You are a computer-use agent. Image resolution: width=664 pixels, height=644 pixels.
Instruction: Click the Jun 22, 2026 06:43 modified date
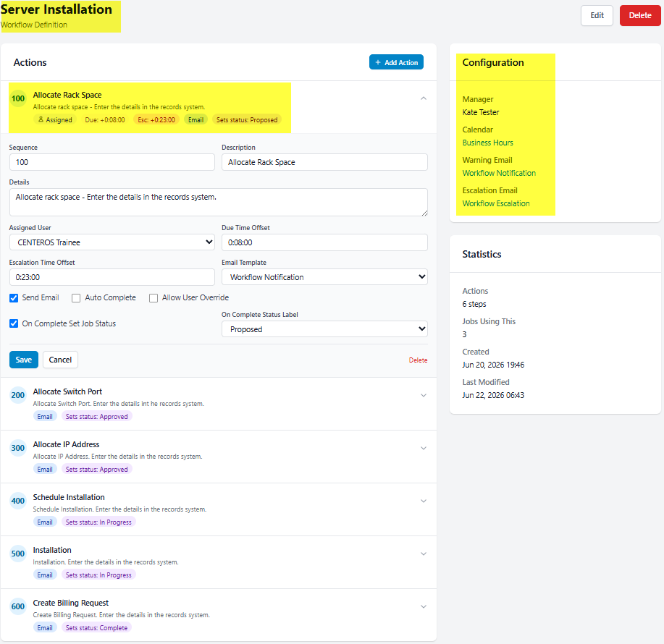pos(493,395)
